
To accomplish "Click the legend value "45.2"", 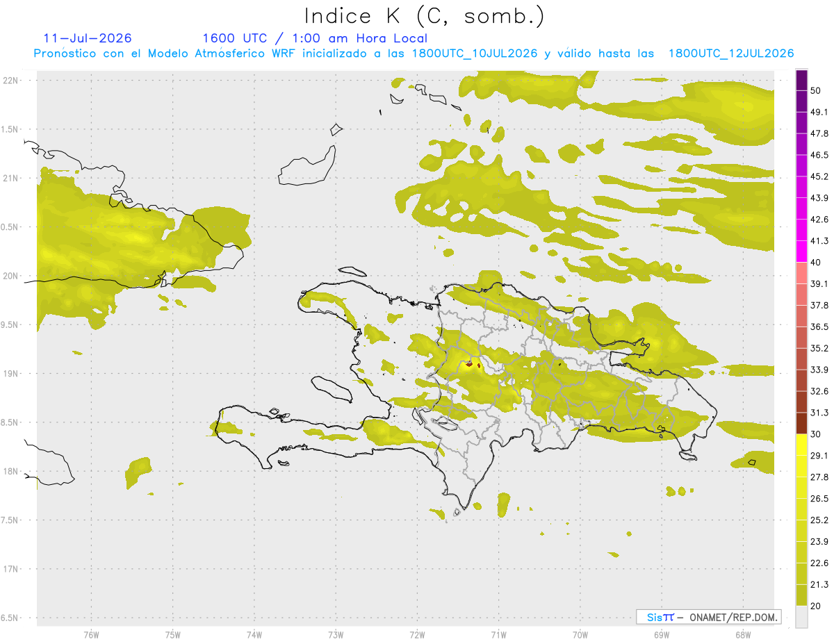I will coord(819,176).
